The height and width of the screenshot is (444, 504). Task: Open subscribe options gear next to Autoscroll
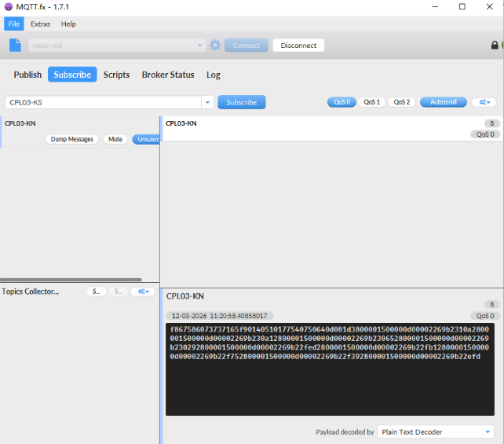pyautogui.click(x=484, y=102)
